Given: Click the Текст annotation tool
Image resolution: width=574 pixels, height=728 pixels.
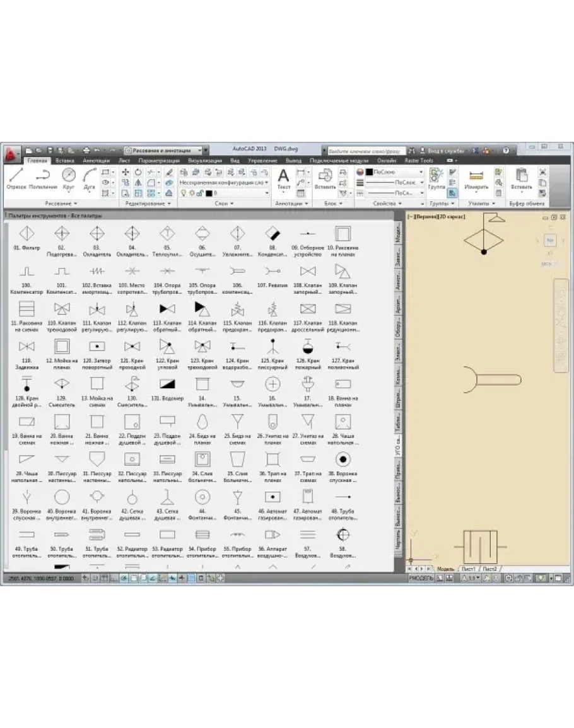Looking at the screenshot, I should click(284, 178).
